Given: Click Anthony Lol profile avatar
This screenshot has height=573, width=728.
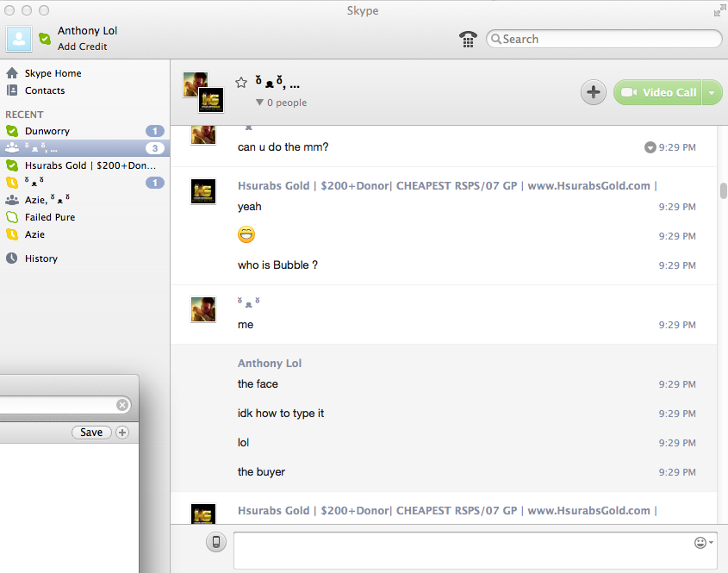Looking at the screenshot, I should pyautogui.click(x=19, y=39).
